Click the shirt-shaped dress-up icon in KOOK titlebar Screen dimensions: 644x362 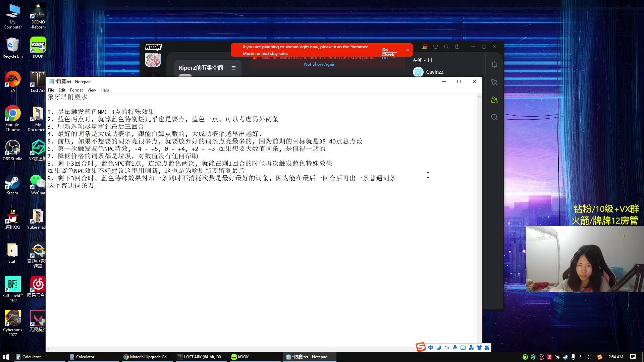click(435, 47)
